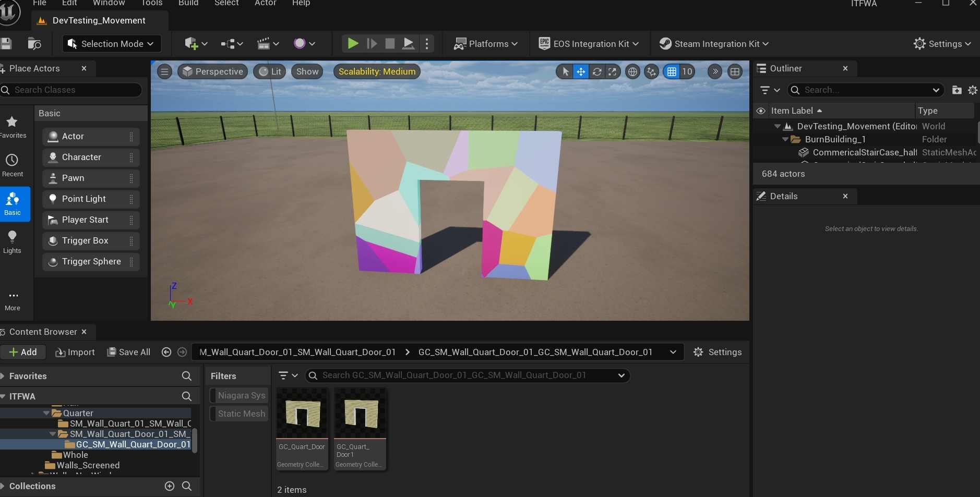Open the grid snap size value 10
The width and height of the screenshot is (980, 497).
(687, 71)
